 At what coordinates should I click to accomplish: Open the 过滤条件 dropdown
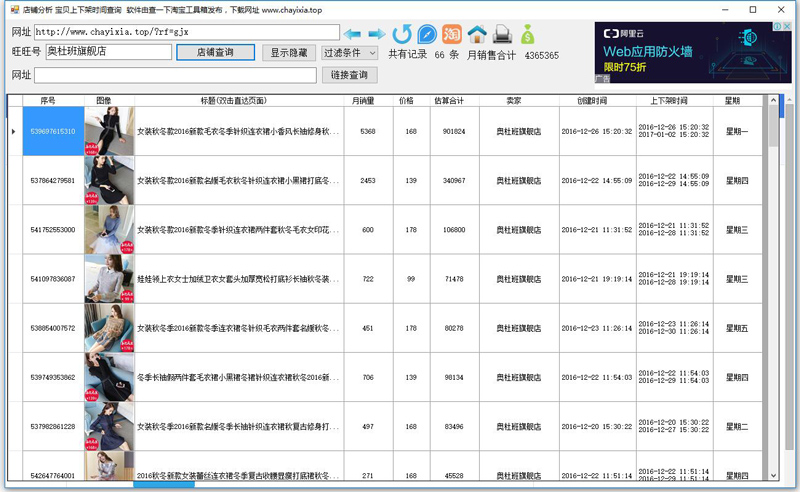349,53
